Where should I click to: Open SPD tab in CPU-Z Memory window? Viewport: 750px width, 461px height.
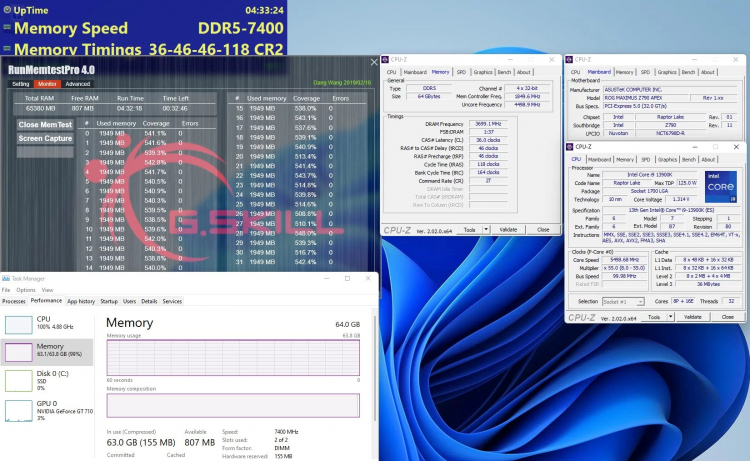(461, 72)
